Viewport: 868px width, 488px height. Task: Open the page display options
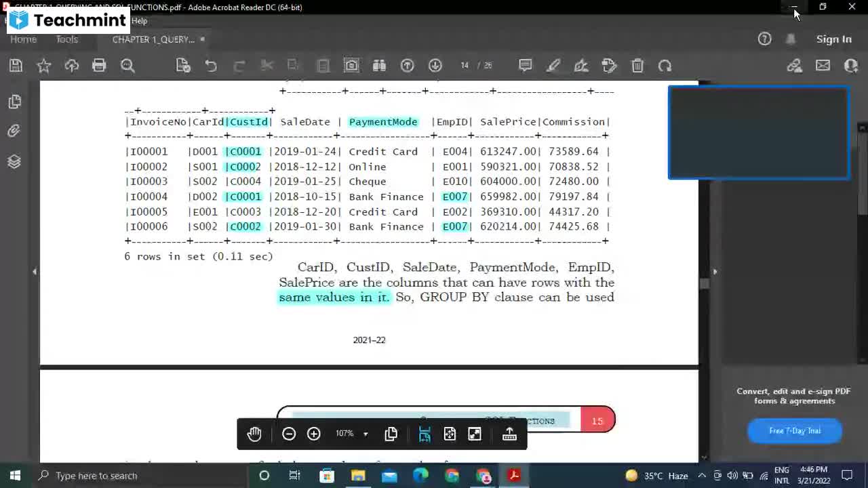[x=391, y=434]
